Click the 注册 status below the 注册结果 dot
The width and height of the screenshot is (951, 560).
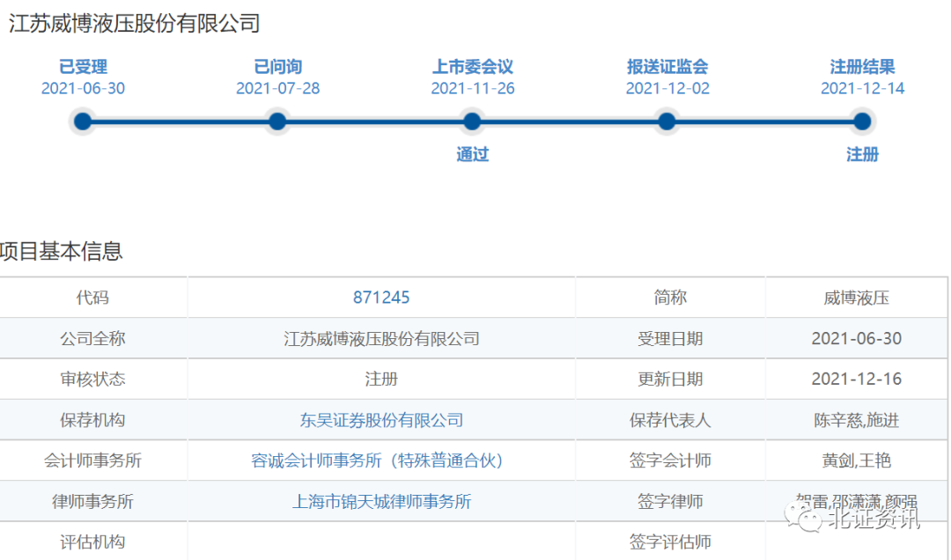[x=862, y=155]
